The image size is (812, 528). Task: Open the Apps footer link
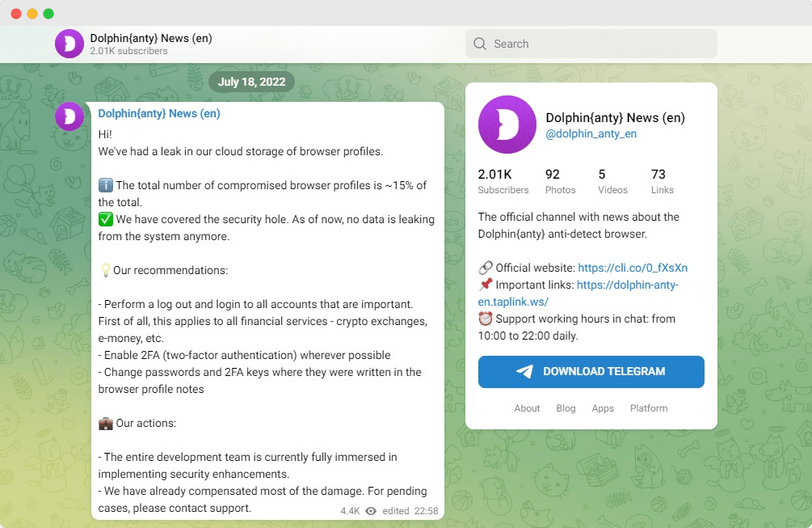pos(603,408)
